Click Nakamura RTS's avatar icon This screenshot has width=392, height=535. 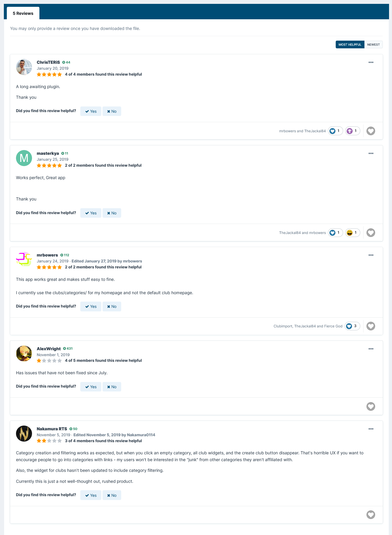pos(24,434)
